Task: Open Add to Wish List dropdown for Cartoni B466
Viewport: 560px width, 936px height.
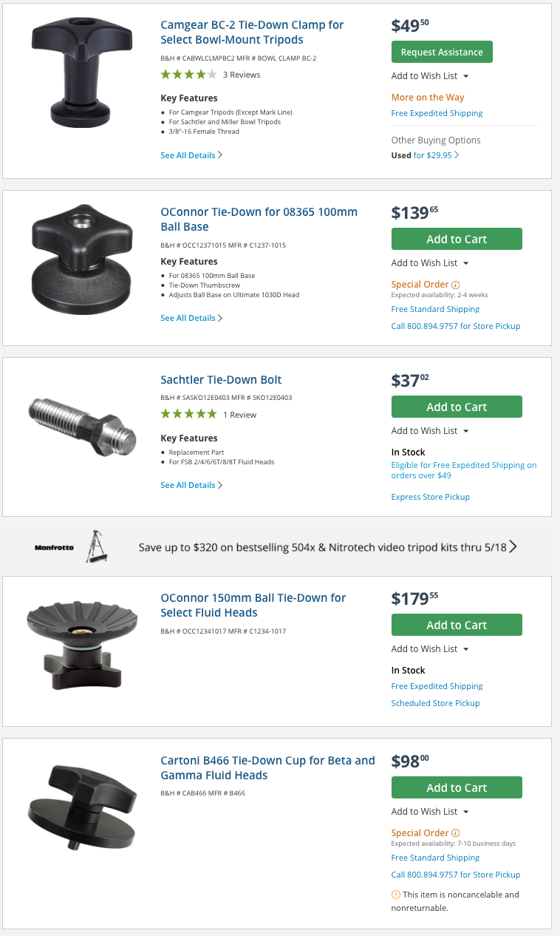Action: click(x=430, y=812)
